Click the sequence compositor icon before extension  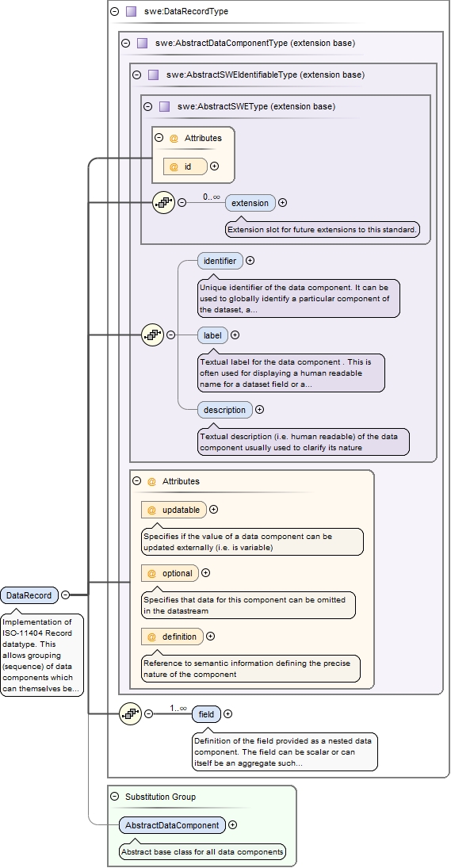click(x=164, y=203)
